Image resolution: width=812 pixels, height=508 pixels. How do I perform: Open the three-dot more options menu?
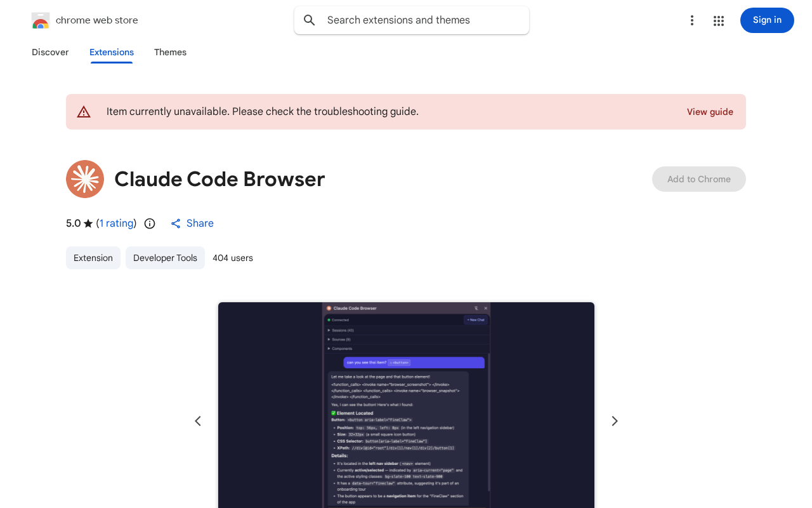(692, 20)
